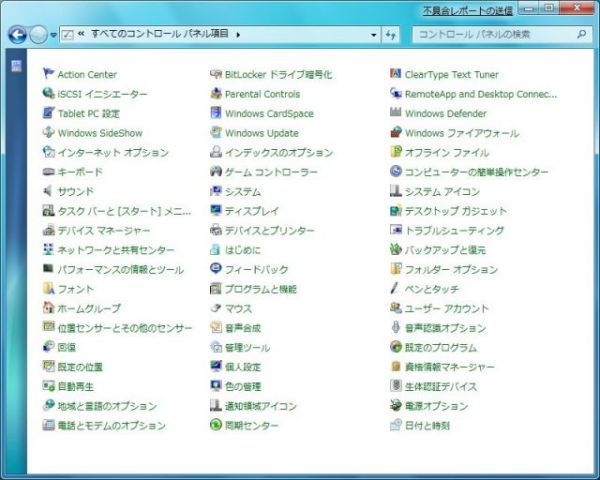Expand arrow after すべてのコントロール パネル項目
This screenshot has width=600, height=480.
tap(238, 34)
